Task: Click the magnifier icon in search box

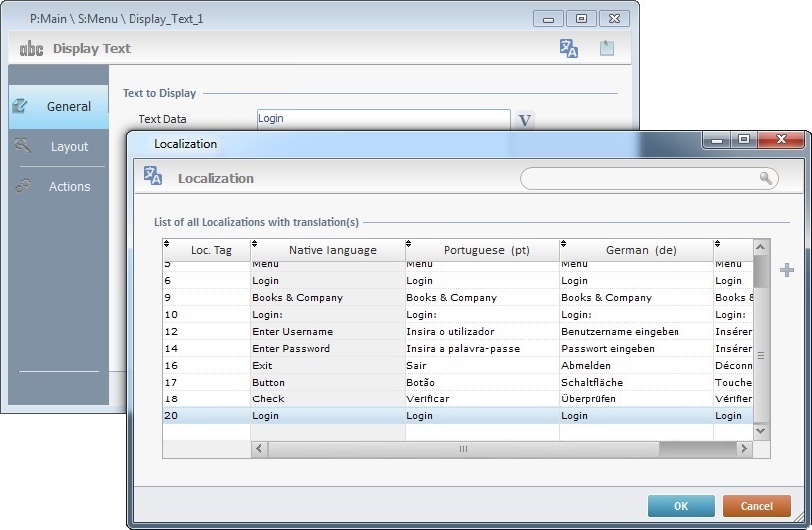Action: point(766,178)
